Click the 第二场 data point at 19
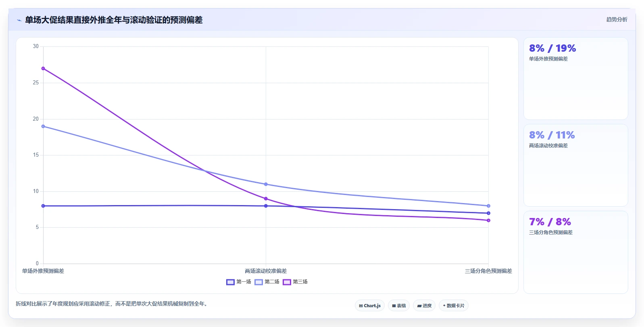Image resolution: width=644 pixels, height=327 pixels. click(x=43, y=126)
